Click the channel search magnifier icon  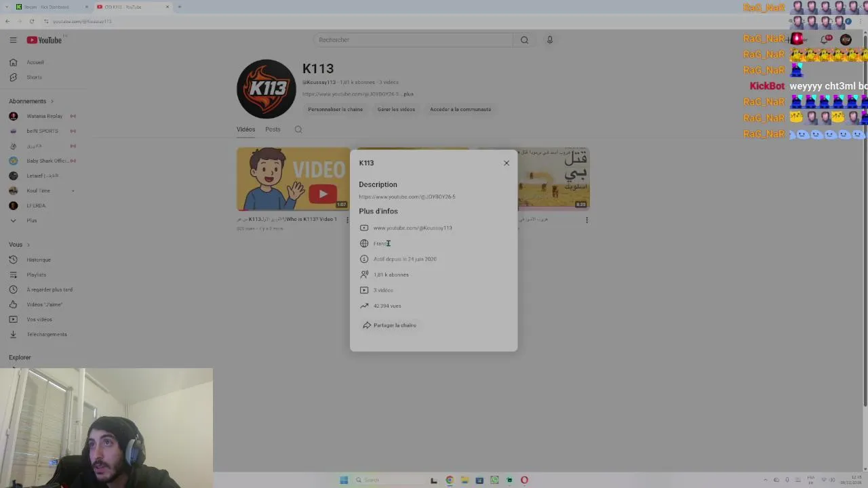coord(298,129)
